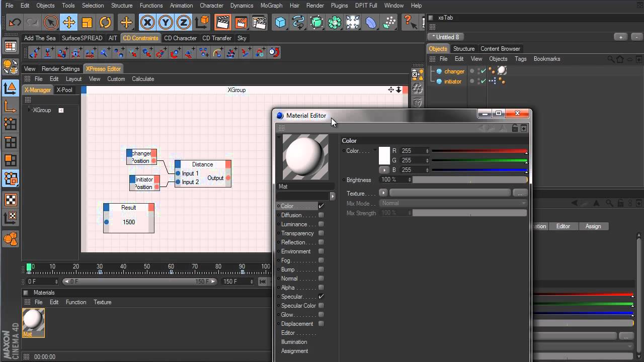Open the Render Settings tab
The width and height of the screenshot is (644, 362).
point(61,69)
